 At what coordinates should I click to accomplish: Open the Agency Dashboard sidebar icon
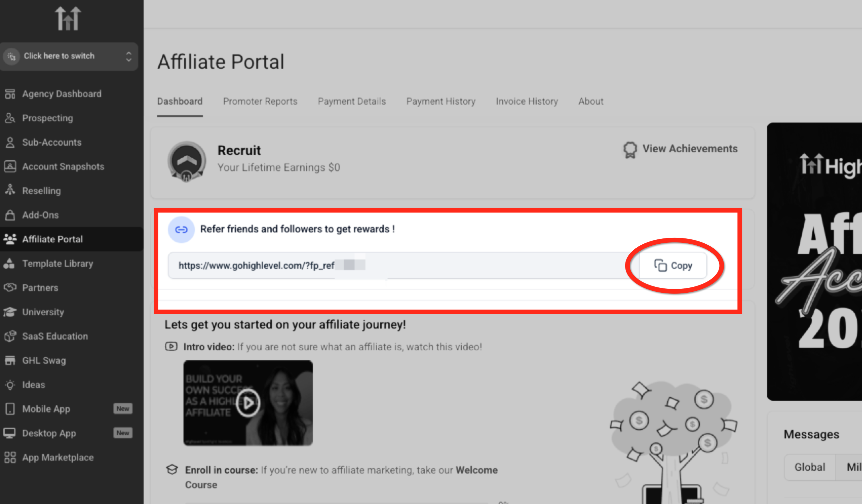coord(10,94)
